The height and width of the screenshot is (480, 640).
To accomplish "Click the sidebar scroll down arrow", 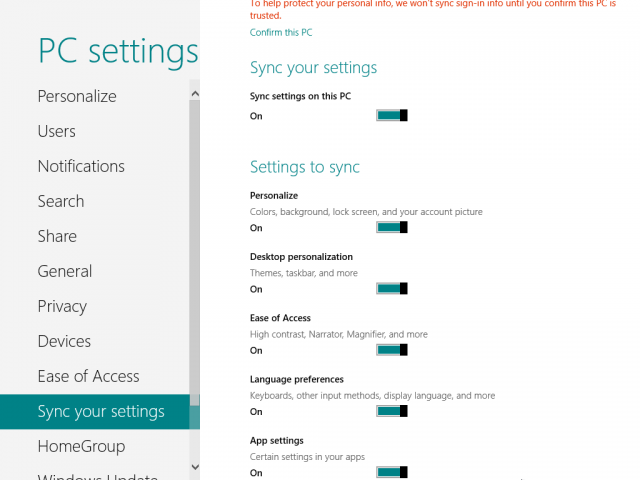I will [195, 467].
